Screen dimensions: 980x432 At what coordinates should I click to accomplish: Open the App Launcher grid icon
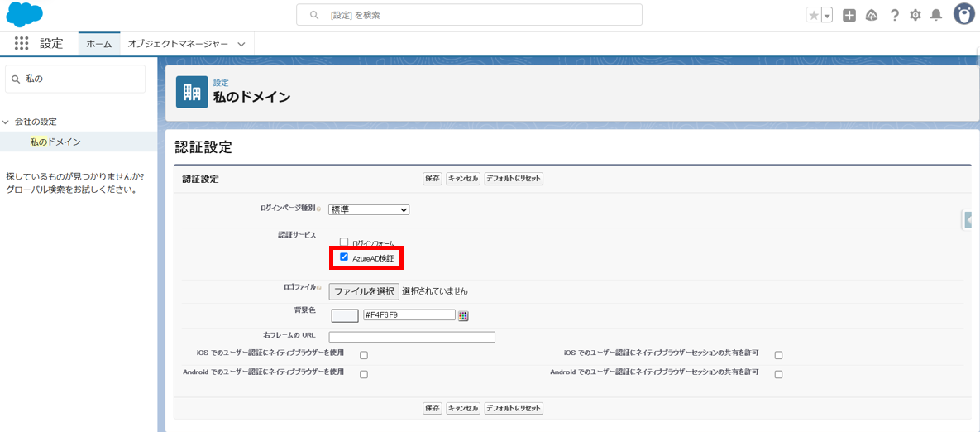pos(22,44)
